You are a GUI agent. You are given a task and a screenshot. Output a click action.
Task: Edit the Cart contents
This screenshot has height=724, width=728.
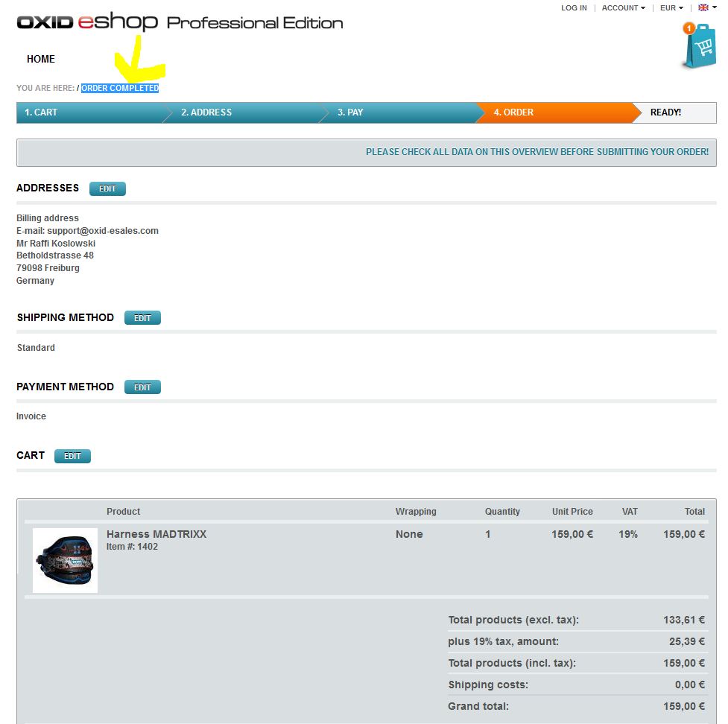coord(72,456)
